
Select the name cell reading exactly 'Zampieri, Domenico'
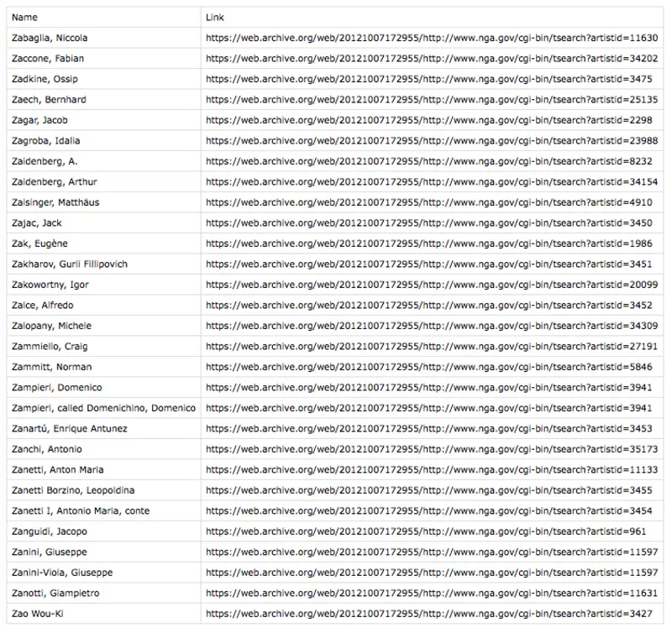pyautogui.click(x=56, y=388)
